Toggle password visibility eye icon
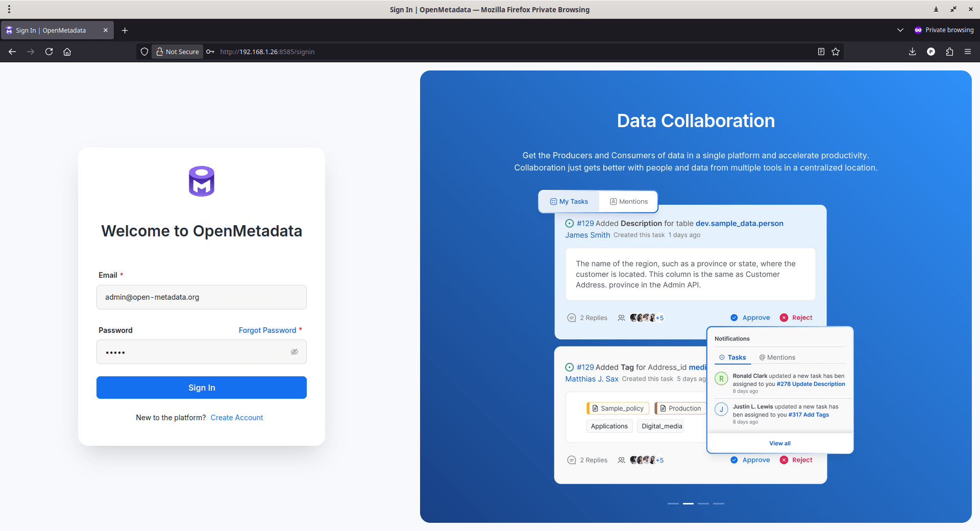 [295, 352]
